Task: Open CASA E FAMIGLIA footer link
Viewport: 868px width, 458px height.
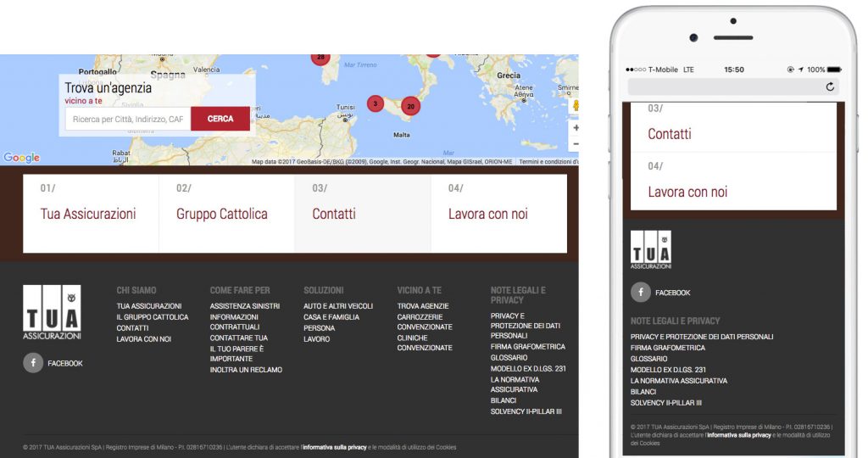Action: click(331, 317)
